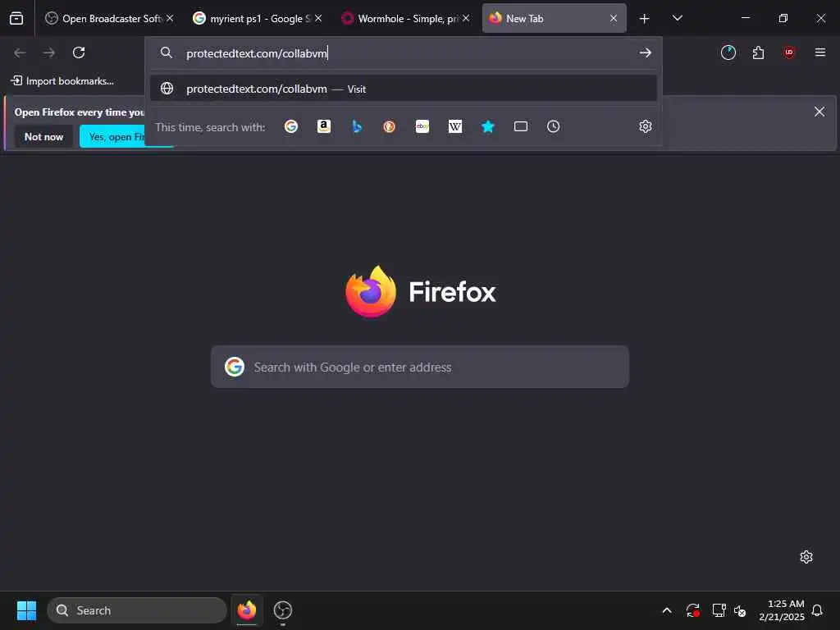Search this time with Amazon

(323, 126)
